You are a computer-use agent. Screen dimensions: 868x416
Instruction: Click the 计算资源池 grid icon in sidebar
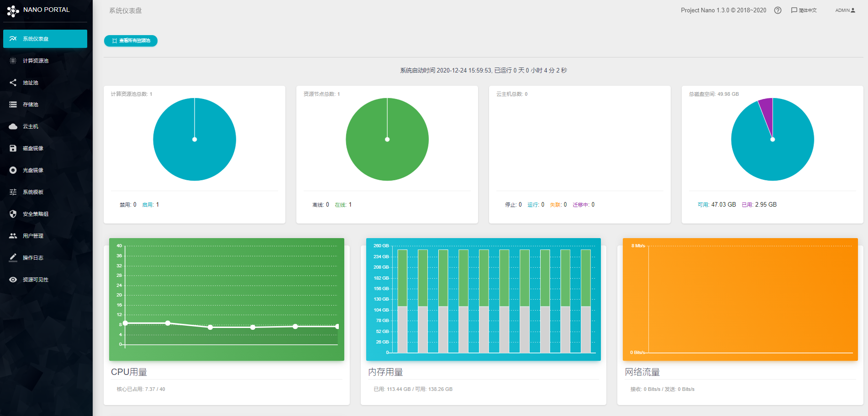click(x=13, y=61)
